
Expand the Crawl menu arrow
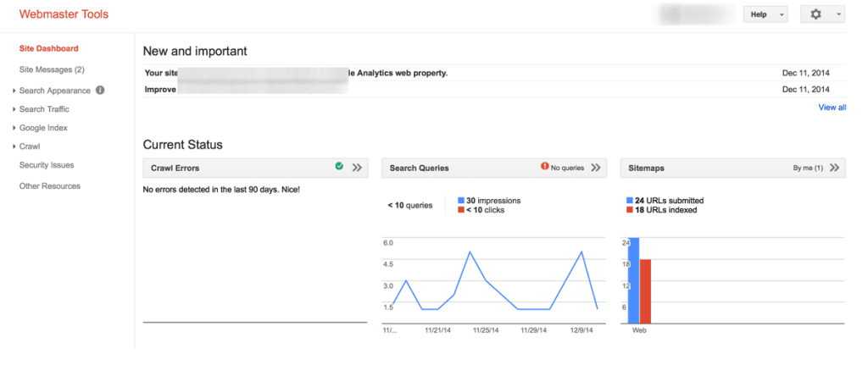coord(14,147)
